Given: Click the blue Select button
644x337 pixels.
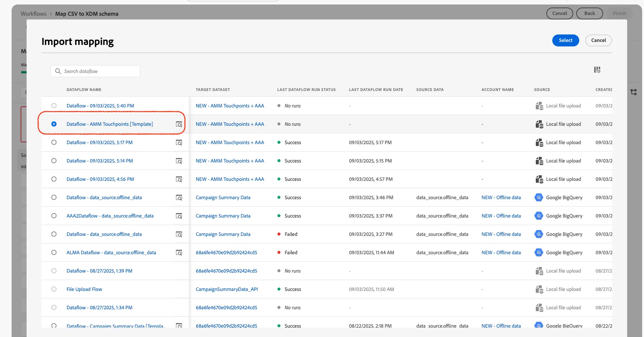Looking at the screenshot, I should pyautogui.click(x=565, y=40).
